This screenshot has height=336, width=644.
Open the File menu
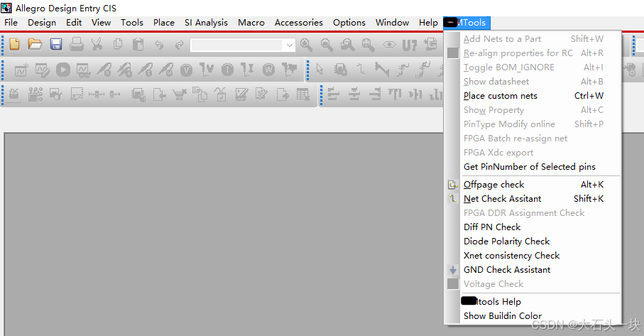click(11, 23)
